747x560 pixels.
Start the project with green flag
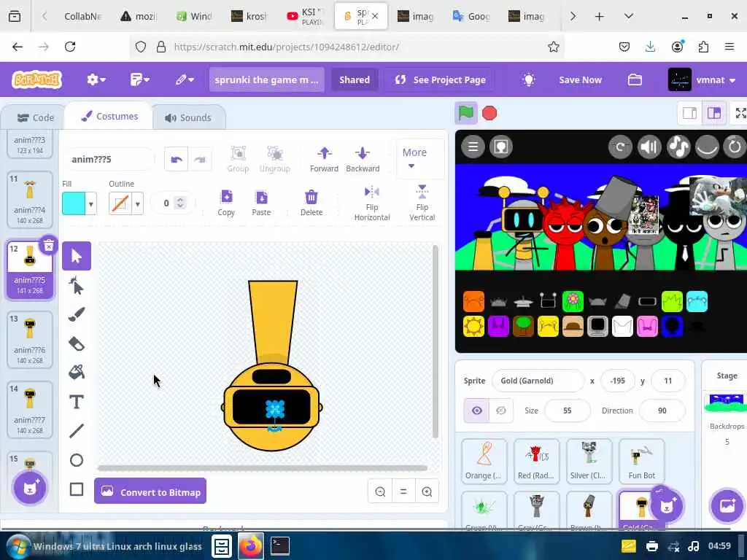[466, 113]
